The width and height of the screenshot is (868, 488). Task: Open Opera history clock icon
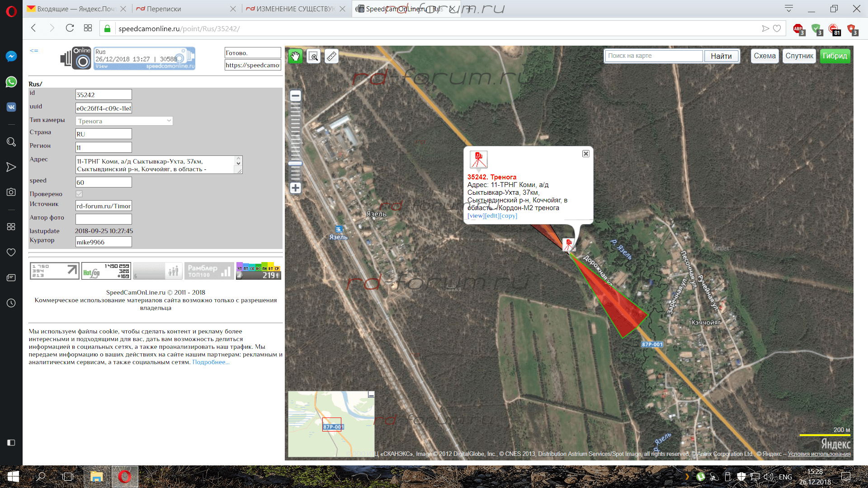(11, 303)
